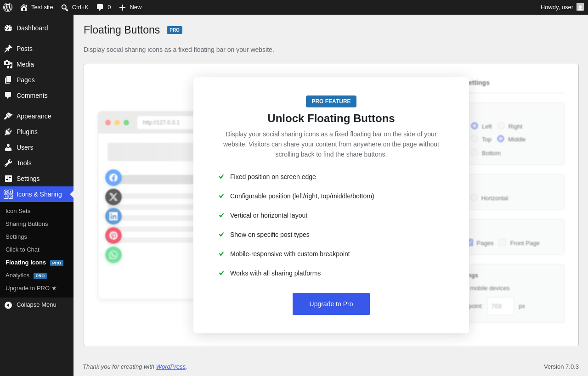Click the Posts pushpin icon
Screen dimensions: 588x376
click(x=8, y=49)
